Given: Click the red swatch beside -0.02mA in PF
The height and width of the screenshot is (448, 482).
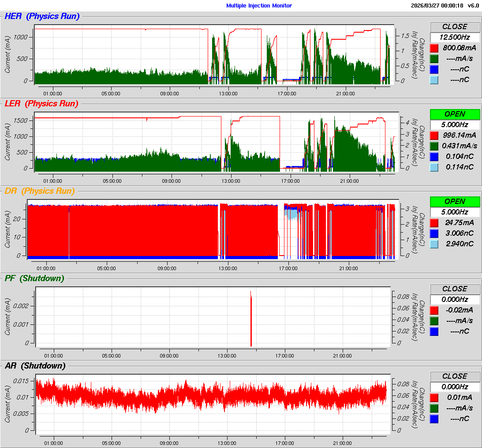Looking at the screenshot, I should point(434,310).
